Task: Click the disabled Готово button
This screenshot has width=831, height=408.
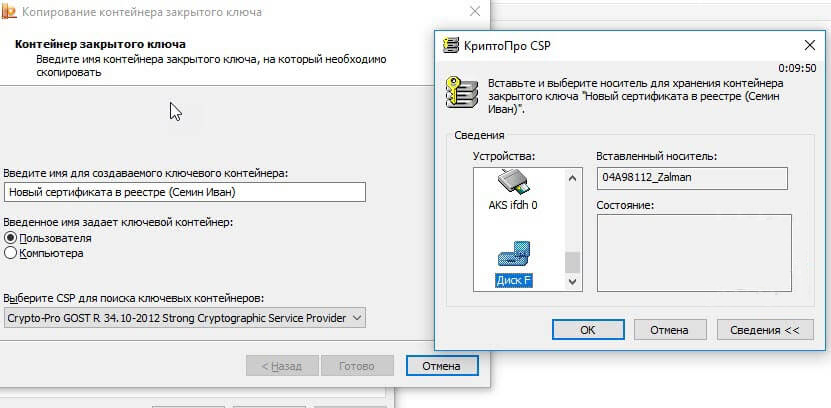Action: point(357,366)
